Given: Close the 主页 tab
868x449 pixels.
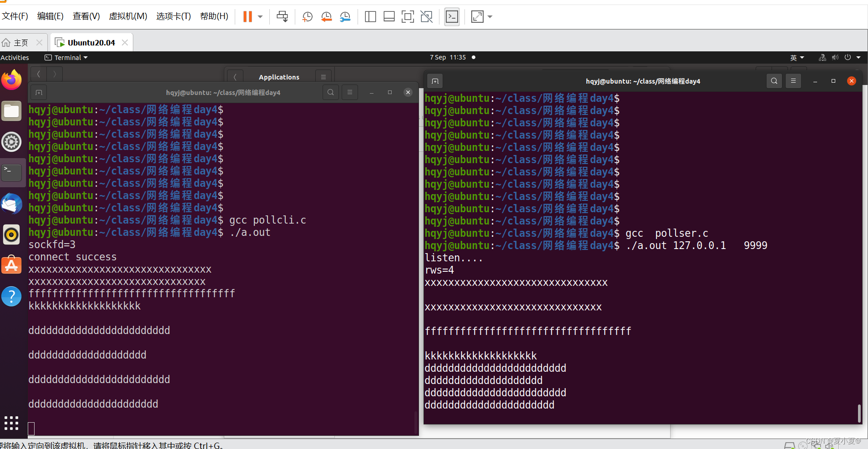Looking at the screenshot, I should pos(39,42).
